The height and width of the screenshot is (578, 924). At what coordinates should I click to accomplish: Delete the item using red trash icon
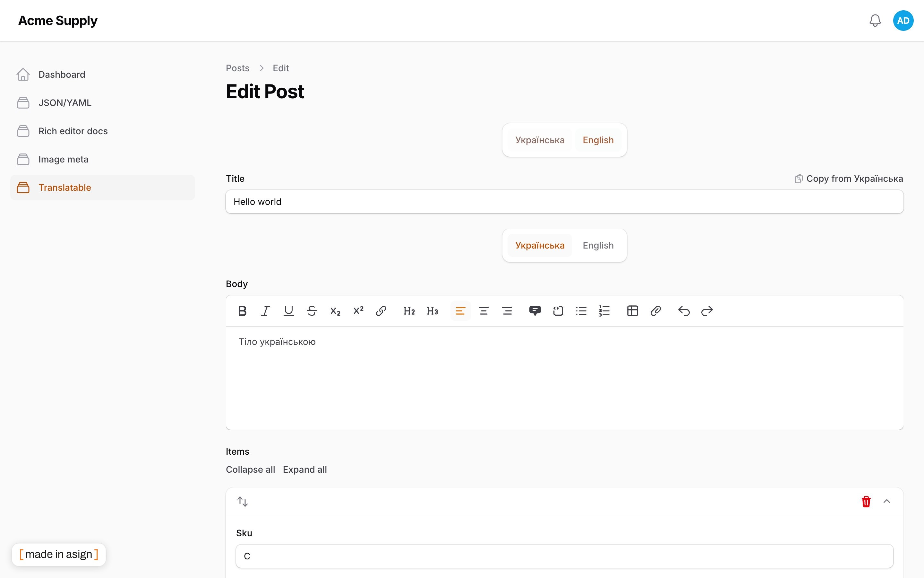[866, 501]
